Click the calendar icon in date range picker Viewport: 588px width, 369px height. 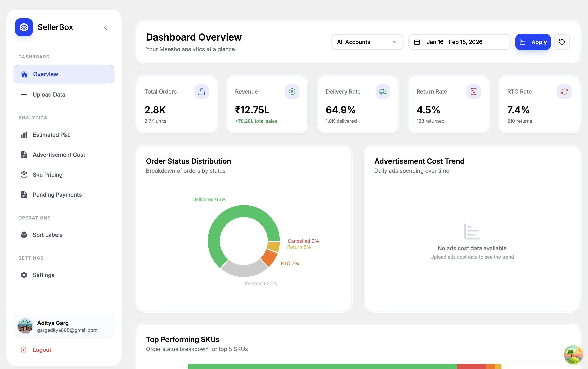[417, 42]
